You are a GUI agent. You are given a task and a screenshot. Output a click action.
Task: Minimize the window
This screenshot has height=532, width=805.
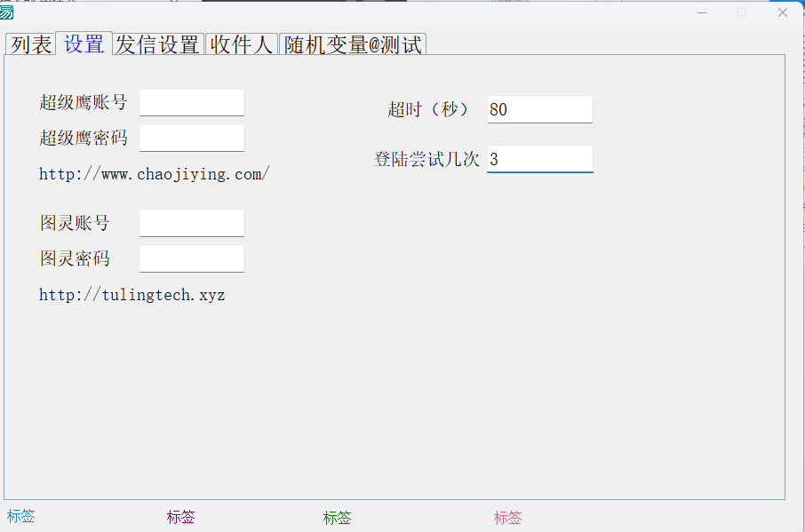pyautogui.click(x=702, y=12)
